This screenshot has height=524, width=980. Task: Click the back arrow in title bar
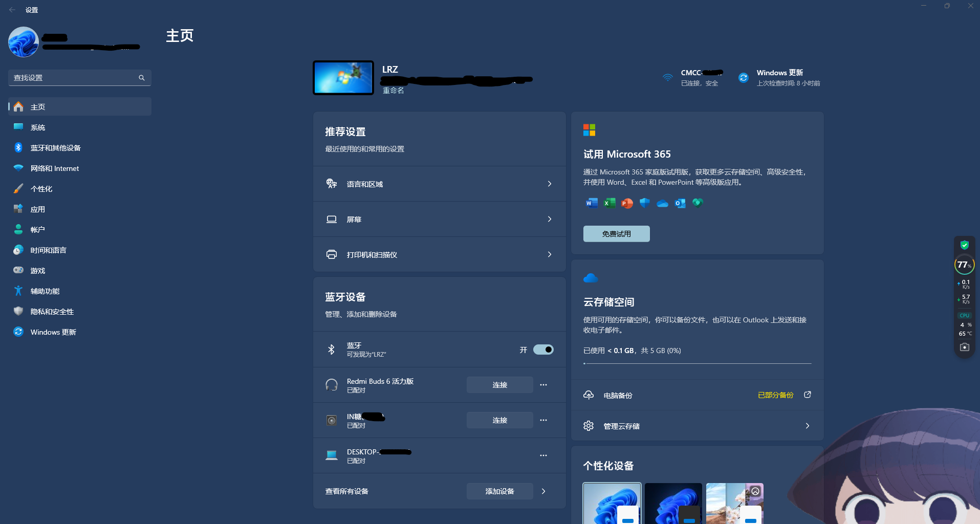click(x=12, y=10)
